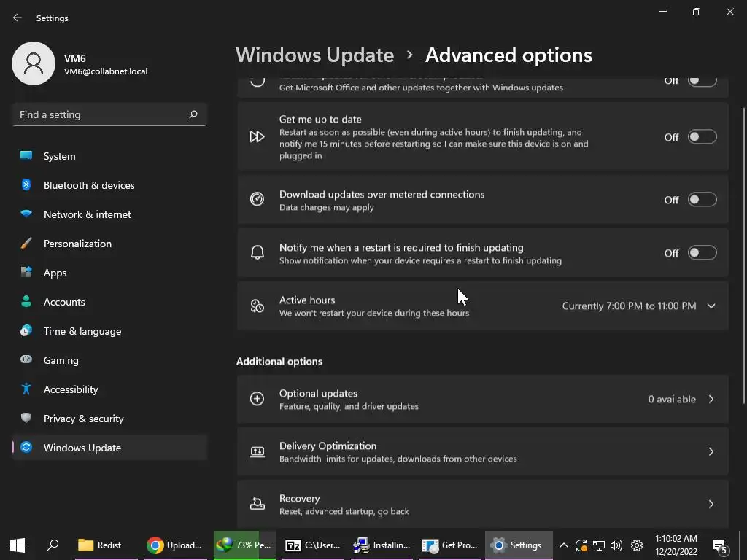The image size is (747, 560).
Task: Click the back arrow in Settings header
Action: pyautogui.click(x=18, y=17)
